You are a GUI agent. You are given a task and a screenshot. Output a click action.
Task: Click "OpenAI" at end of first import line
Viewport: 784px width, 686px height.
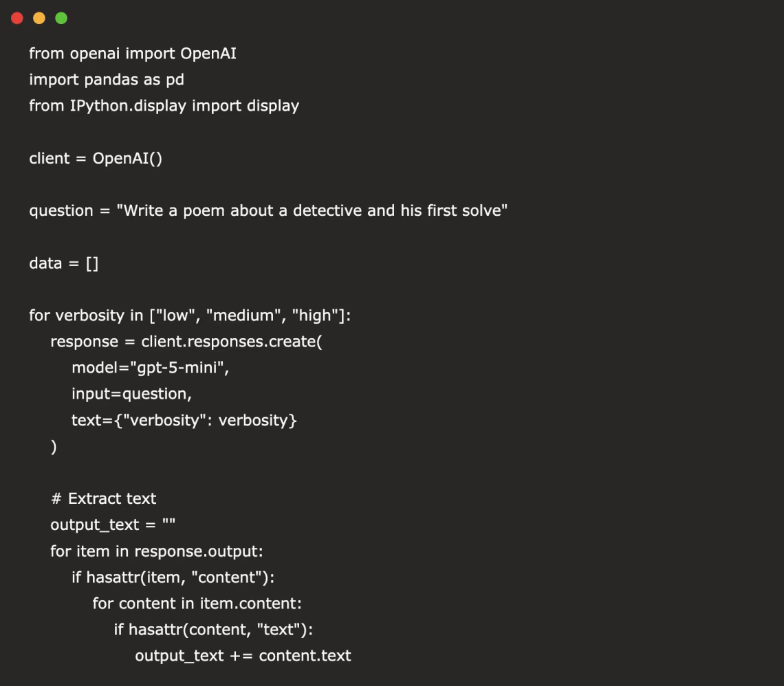[208, 54]
